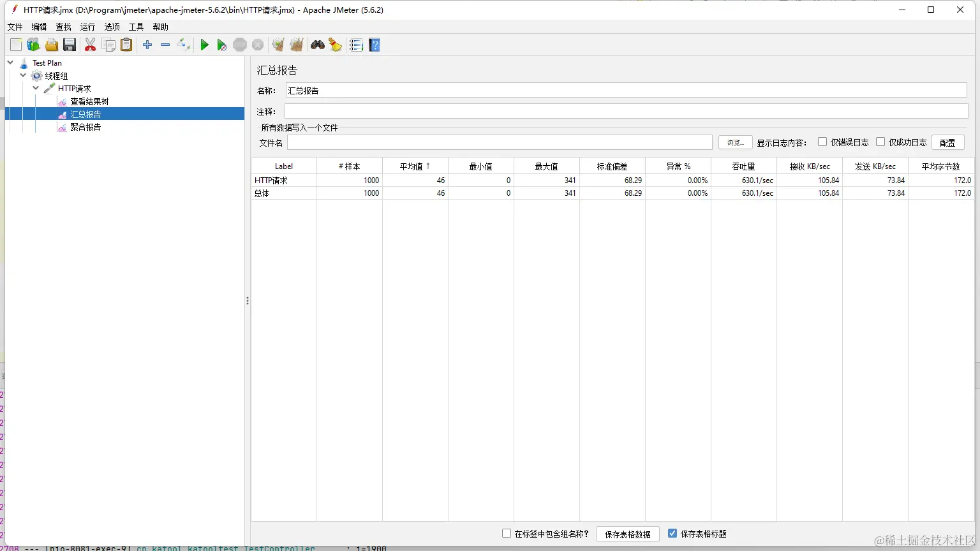Cut the selected element with scissors icon
The image size is (980, 551).
(90, 45)
